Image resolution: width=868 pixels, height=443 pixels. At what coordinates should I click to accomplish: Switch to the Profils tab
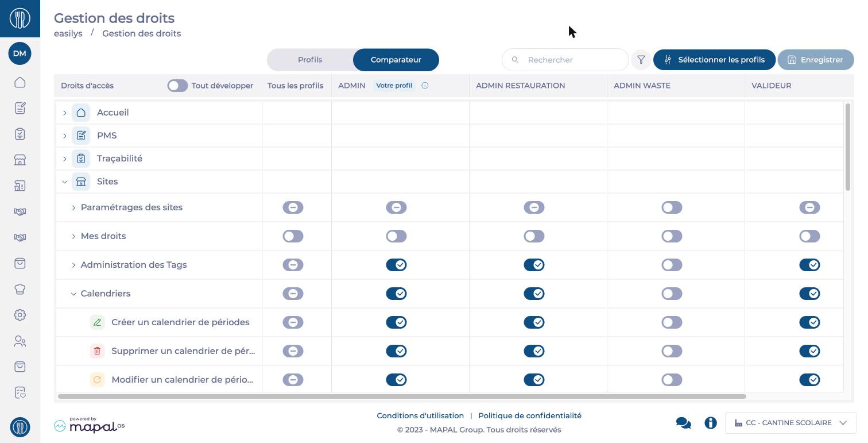tap(310, 60)
